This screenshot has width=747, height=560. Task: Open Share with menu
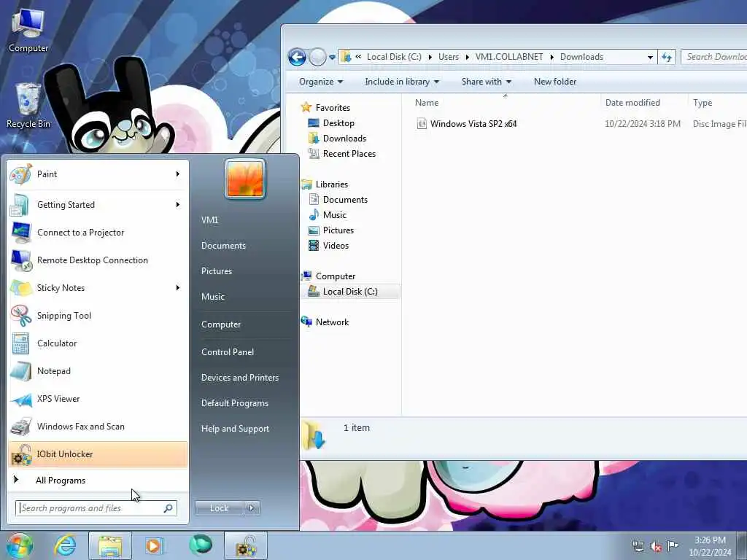[x=486, y=82]
